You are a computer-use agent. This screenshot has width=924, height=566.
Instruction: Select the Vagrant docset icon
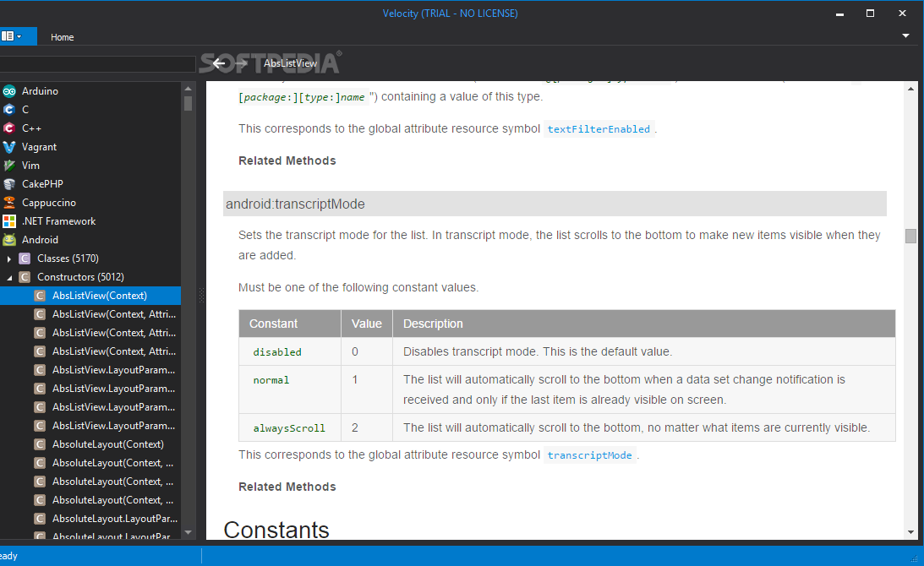(x=8, y=147)
